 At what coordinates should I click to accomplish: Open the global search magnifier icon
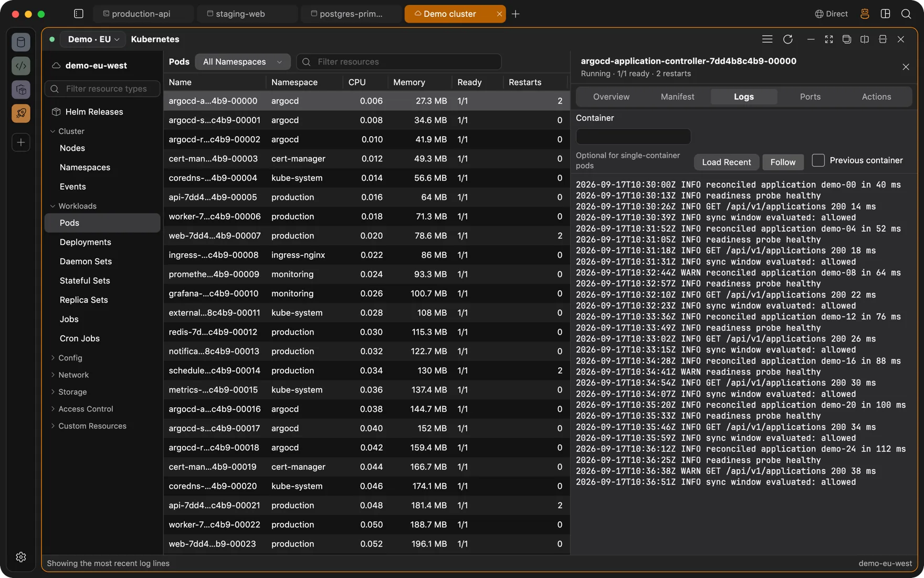coord(906,14)
